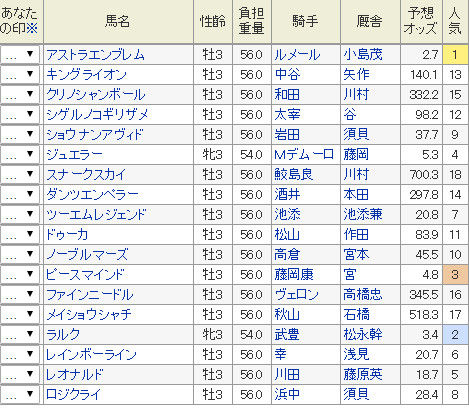Open jockey link ルメール
This screenshot has width=469, height=408.
pos(297,55)
